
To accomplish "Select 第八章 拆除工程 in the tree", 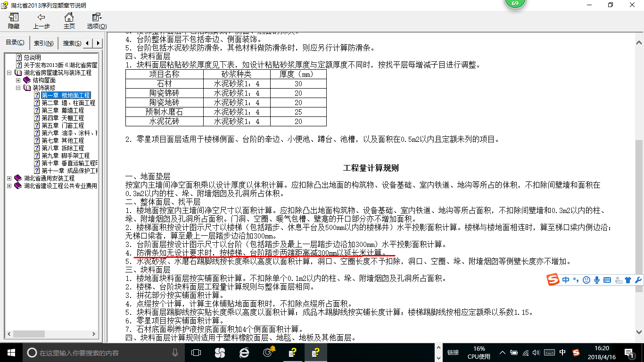I will [x=63, y=148].
